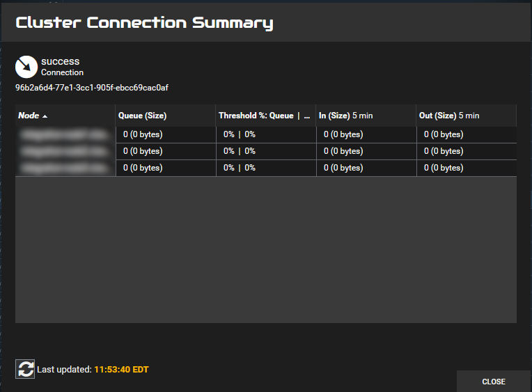Image resolution: width=532 pixels, height=392 pixels.
Task: Click first row Out (Size) cell
Action: [x=467, y=135]
